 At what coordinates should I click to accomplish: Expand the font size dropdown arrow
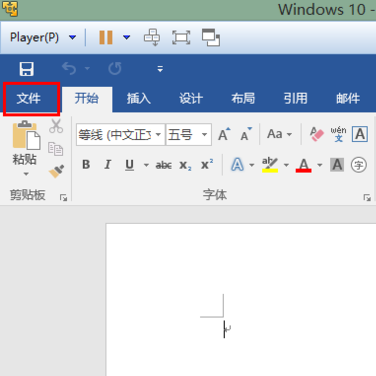(x=205, y=135)
